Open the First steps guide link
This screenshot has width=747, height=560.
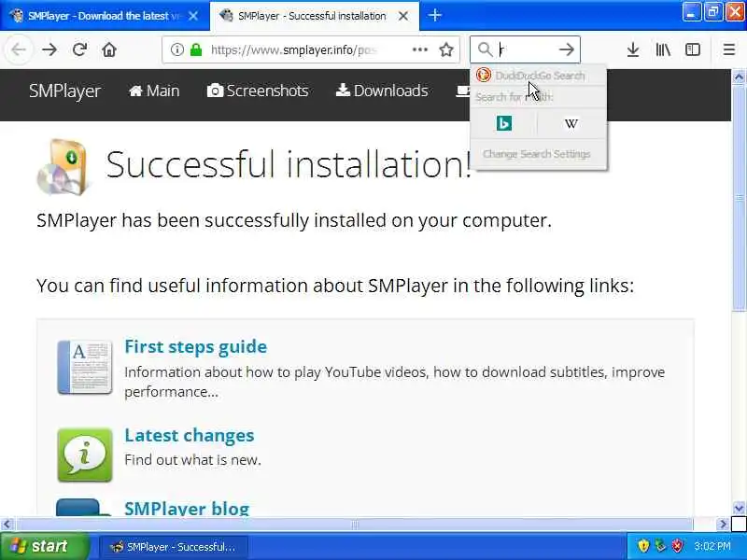(196, 346)
